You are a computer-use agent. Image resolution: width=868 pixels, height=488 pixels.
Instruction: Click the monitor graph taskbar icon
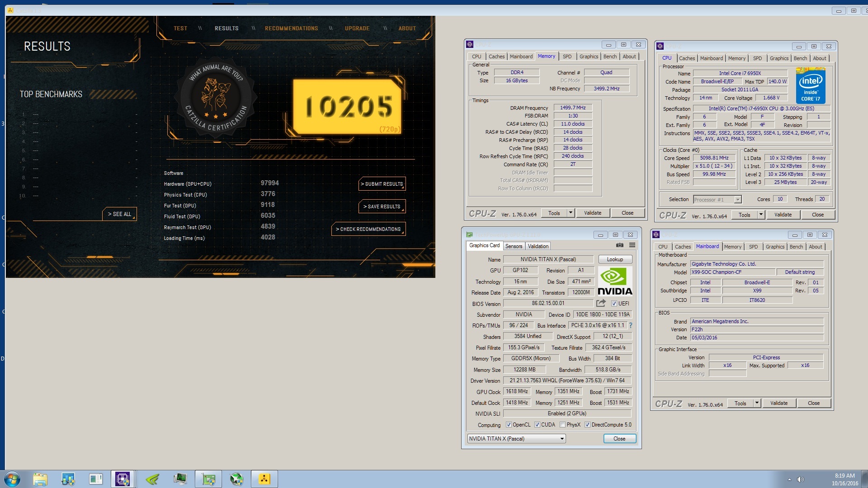pos(180,479)
